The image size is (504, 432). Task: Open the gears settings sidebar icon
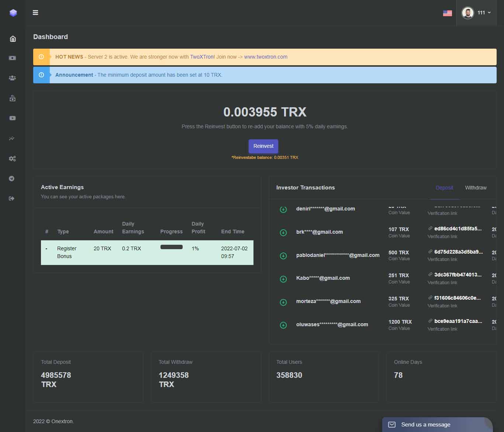(x=12, y=158)
